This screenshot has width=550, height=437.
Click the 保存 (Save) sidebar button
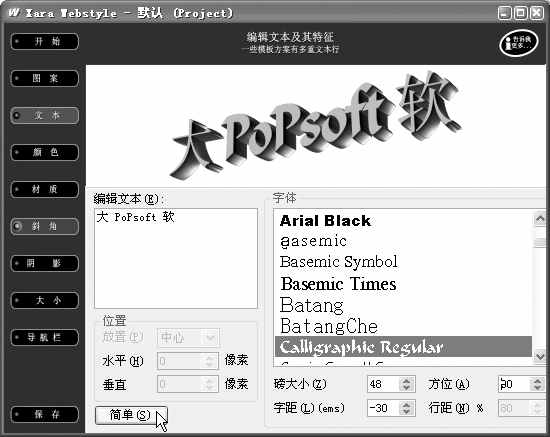tap(45, 414)
